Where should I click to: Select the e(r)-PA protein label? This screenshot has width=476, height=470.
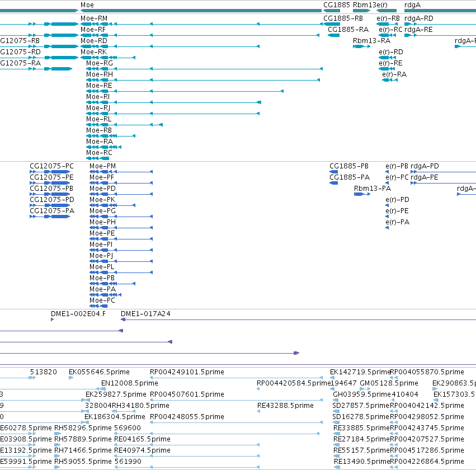click(397, 222)
